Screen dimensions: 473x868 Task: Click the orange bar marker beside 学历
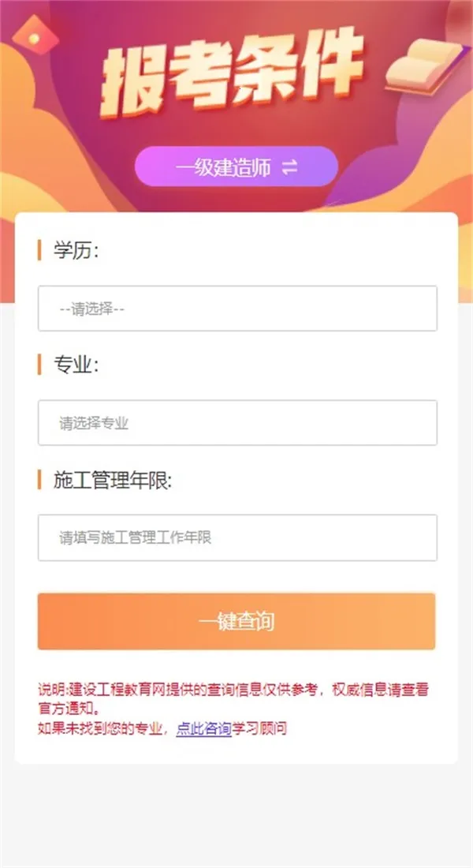click(39, 251)
